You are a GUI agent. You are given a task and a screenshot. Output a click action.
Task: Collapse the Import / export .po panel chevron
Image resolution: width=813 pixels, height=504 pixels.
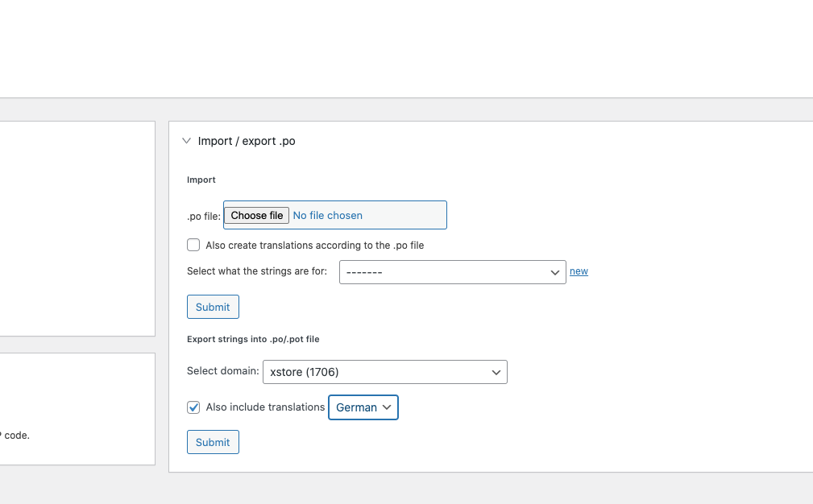coord(187,141)
